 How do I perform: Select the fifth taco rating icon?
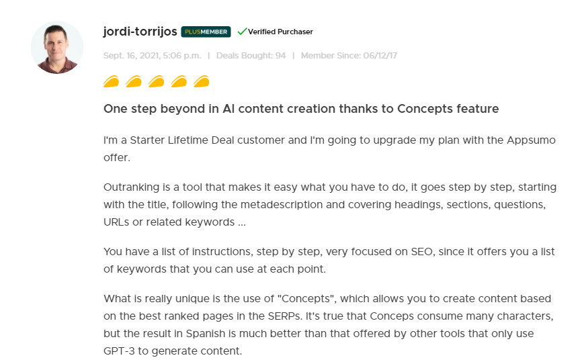(x=202, y=81)
